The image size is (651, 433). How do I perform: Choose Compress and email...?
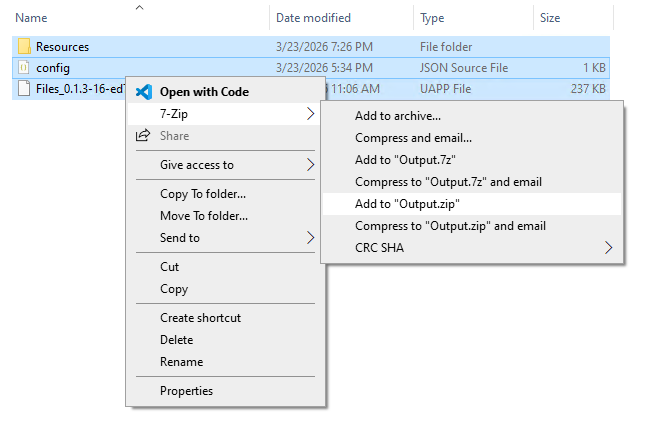(413, 138)
